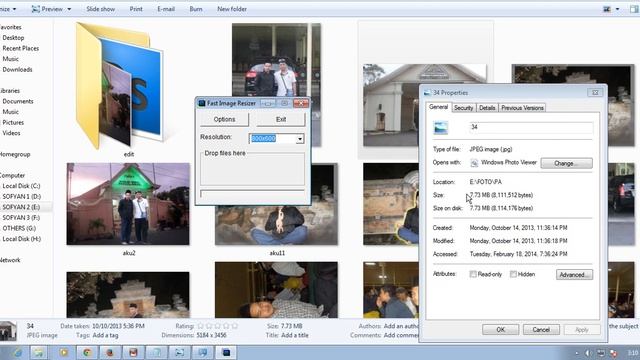Create a New folder from the toolbar
This screenshot has height=360, width=640.
tap(232, 9)
